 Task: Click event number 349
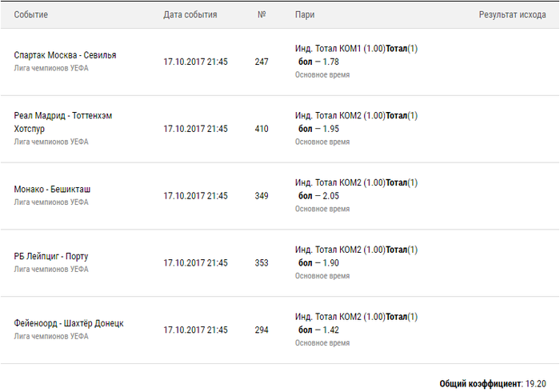(x=262, y=196)
